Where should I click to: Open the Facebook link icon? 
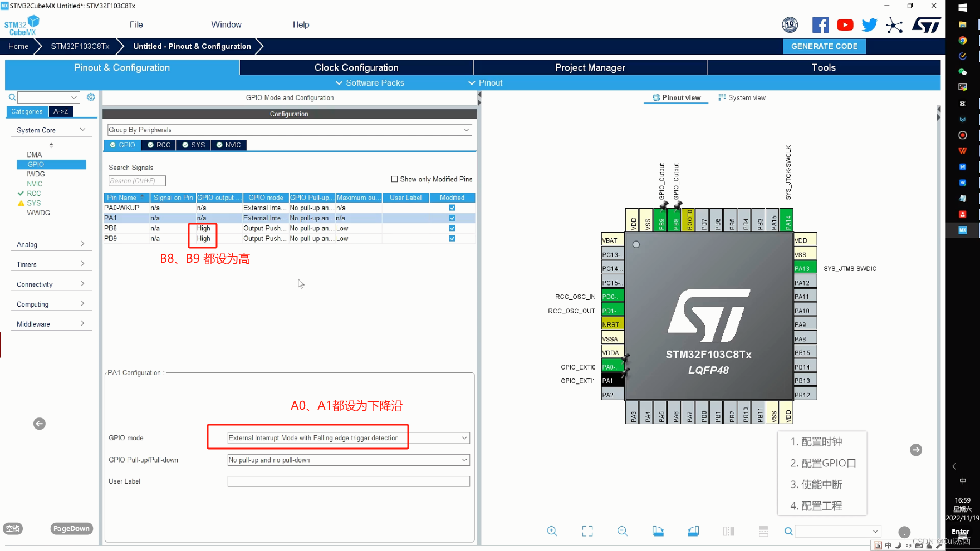pos(820,25)
